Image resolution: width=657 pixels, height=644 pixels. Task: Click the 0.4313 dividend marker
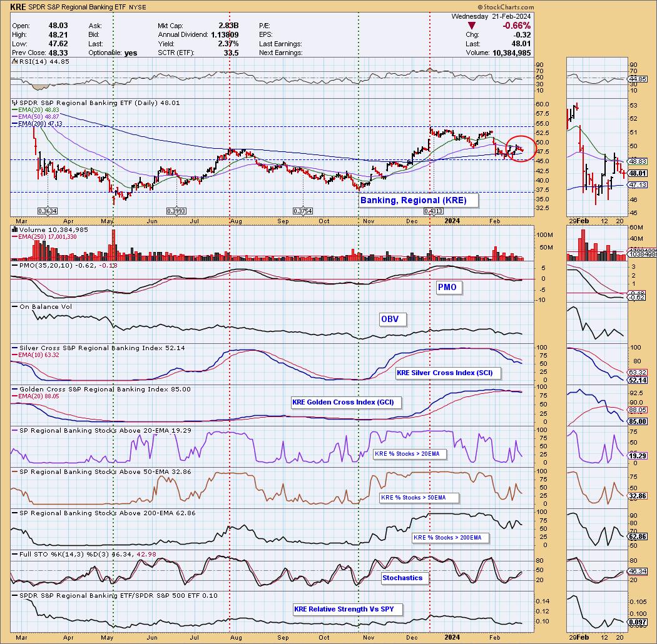click(433, 211)
